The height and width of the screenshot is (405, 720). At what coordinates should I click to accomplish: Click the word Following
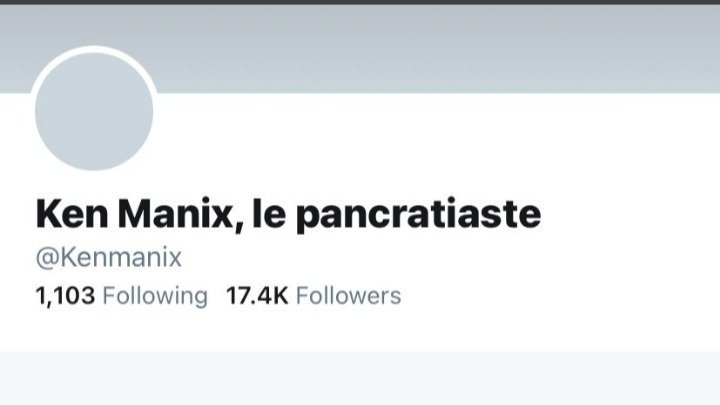pos(155,296)
